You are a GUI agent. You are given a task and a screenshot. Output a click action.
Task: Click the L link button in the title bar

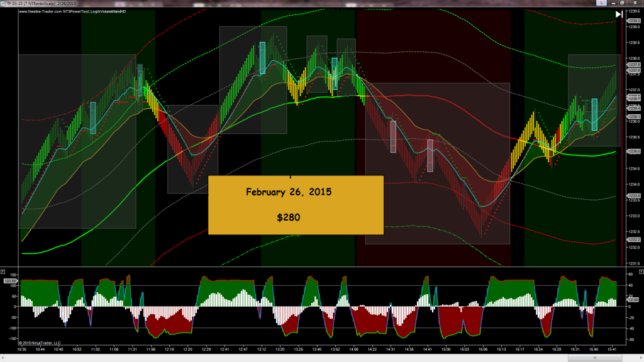click(601, 3)
